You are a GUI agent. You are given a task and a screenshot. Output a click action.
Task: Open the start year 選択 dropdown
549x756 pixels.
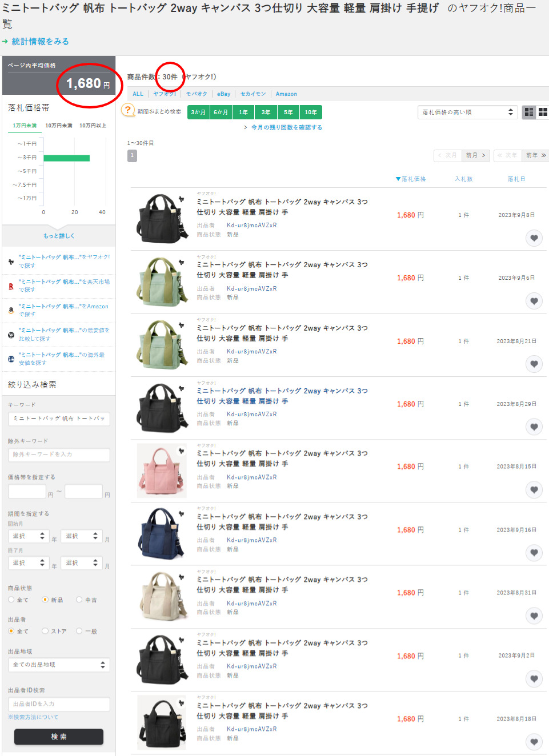click(29, 536)
